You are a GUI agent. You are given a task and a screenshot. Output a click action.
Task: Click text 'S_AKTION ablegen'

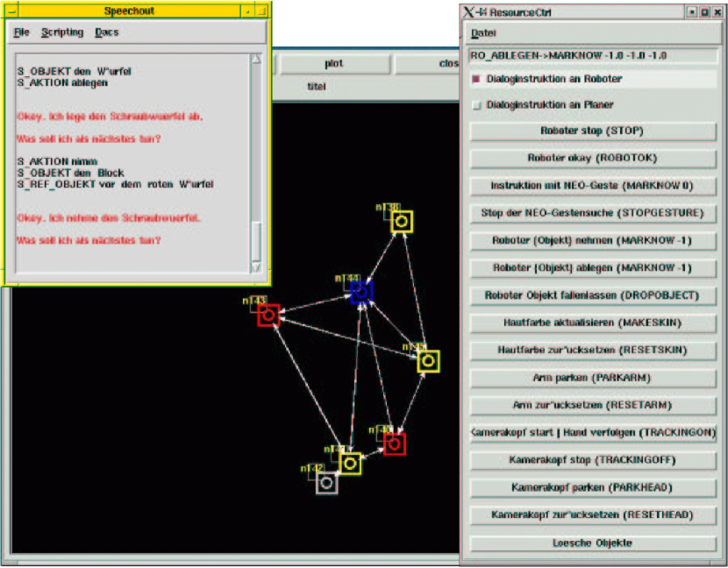[62, 82]
